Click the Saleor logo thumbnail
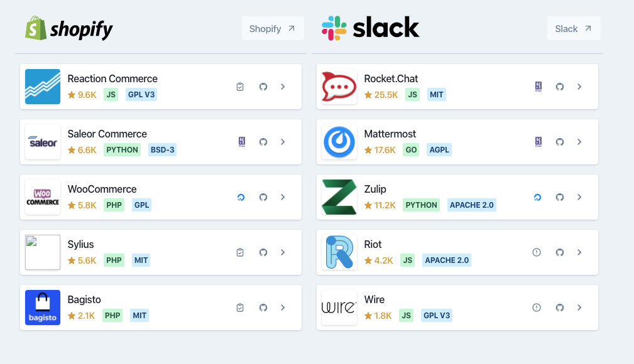This screenshot has width=634, height=364. [x=43, y=142]
